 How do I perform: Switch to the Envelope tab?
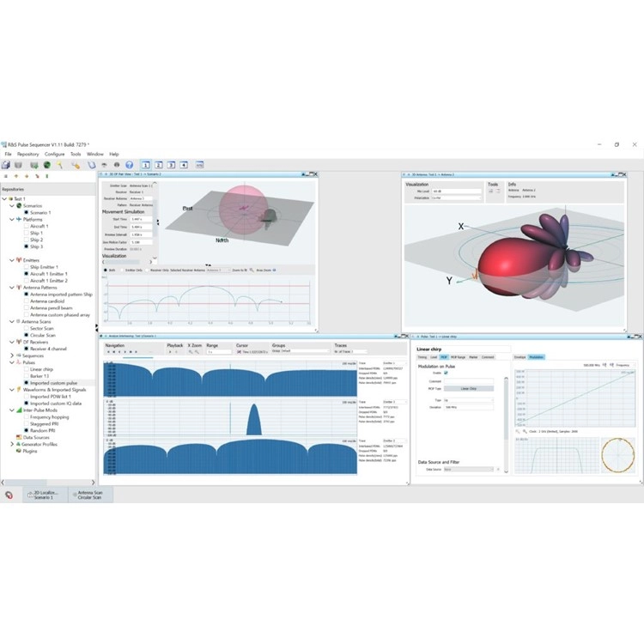pyautogui.click(x=520, y=357)
